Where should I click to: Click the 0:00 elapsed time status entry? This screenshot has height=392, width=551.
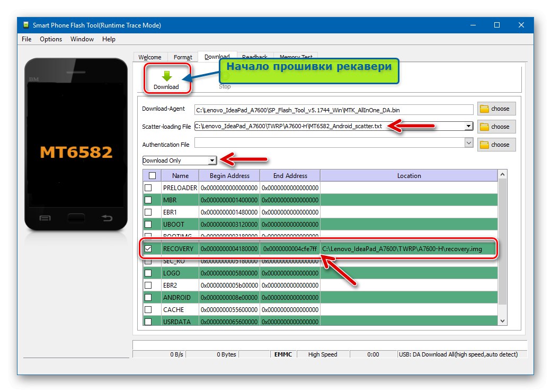(373, 354)
